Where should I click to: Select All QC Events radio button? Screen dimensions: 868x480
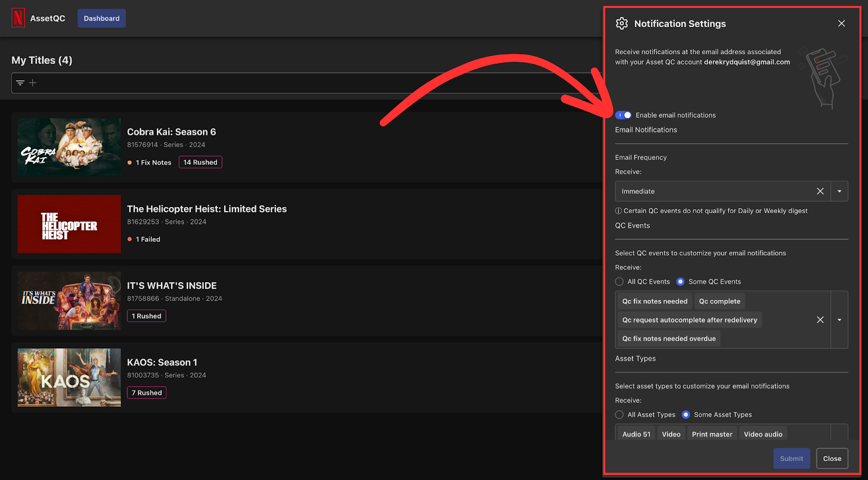[620, 281]
